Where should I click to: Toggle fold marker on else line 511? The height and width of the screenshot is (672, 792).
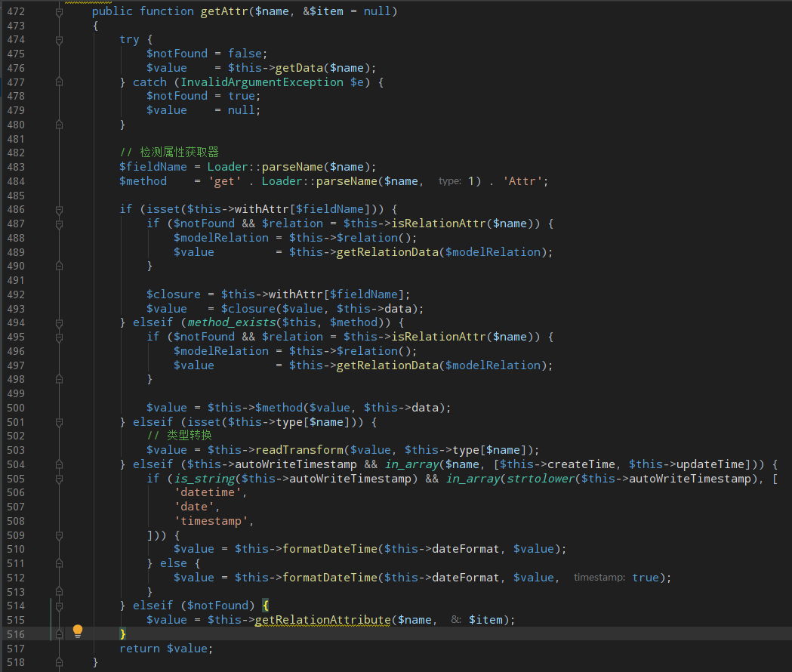coord(59,563)
